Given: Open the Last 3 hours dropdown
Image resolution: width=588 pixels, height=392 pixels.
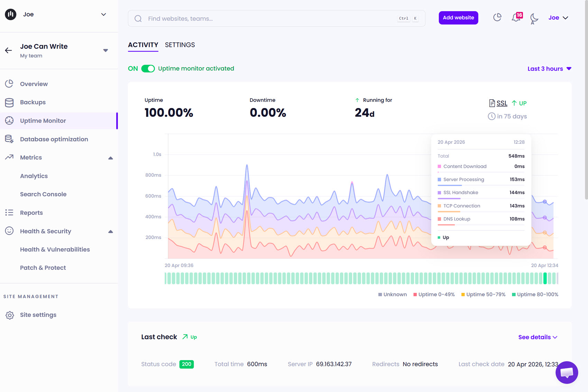Looking at the screenshot, I should click(549, 69).
